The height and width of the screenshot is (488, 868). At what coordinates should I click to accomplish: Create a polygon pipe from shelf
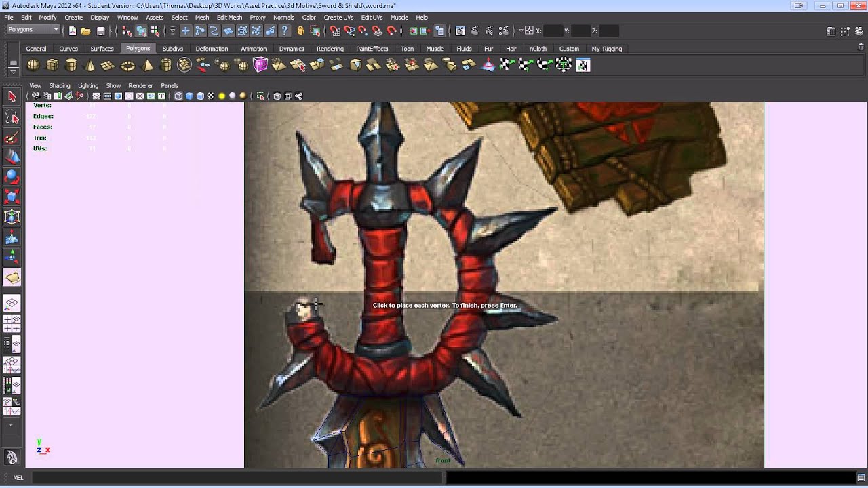166,65
